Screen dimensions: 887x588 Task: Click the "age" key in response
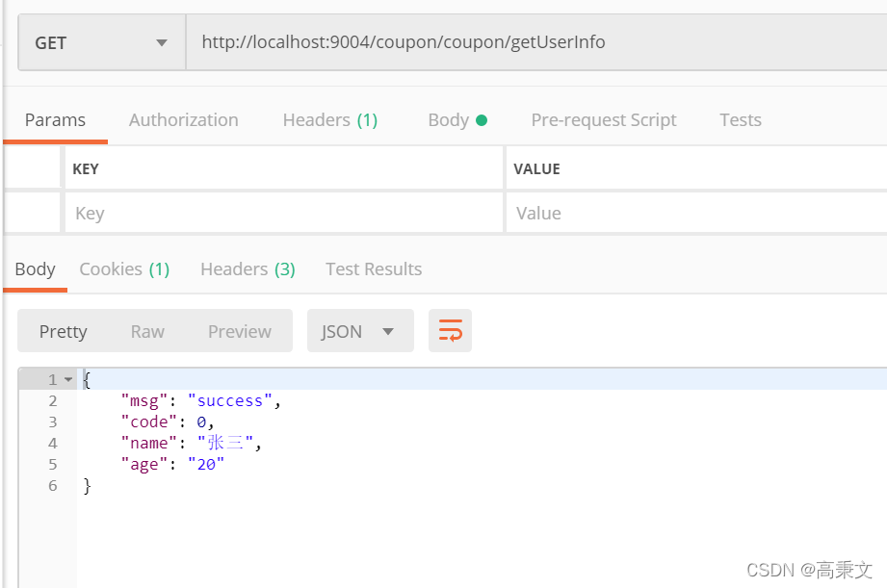click(x=144, y=465)
